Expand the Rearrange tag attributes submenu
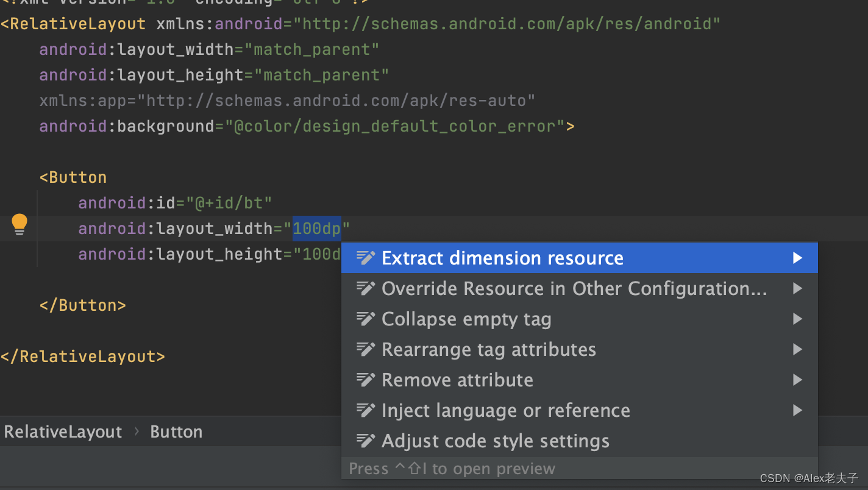Screen dimensions: 868x490 (798, 349)
